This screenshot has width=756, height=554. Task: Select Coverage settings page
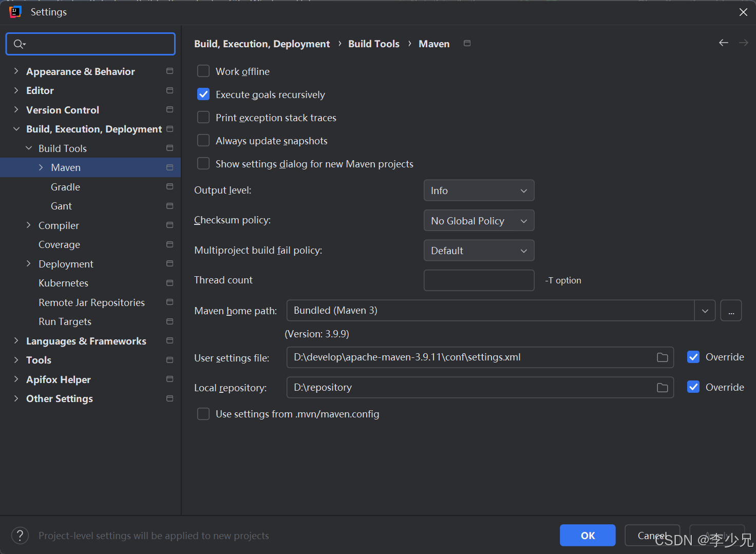click(59, 244)
